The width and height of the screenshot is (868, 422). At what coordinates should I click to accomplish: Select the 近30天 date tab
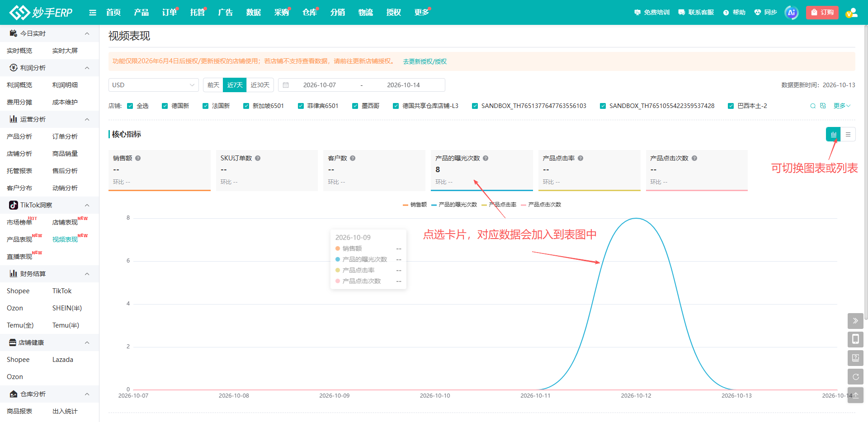coord(260,85)
